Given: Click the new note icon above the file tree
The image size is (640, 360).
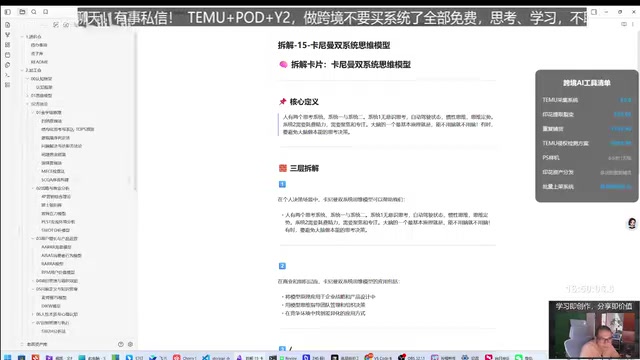Looking at the screenshot, I should click(x=56, y=25).
